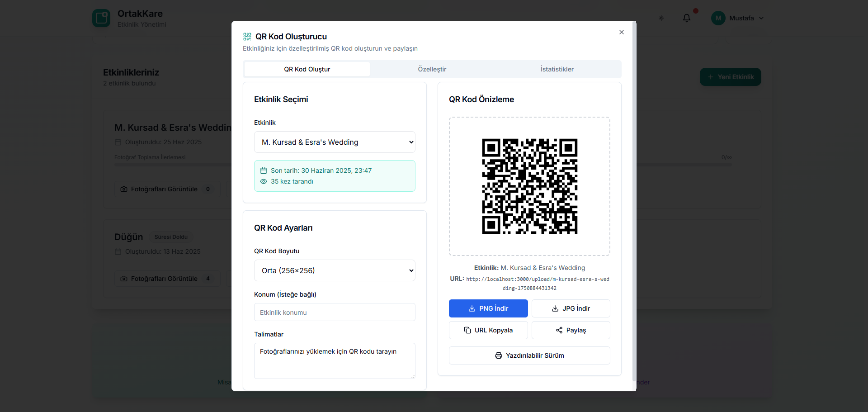Open the Yazdırılabilir Sürüm print view
868x412 pixels.
tap(529, 355)
